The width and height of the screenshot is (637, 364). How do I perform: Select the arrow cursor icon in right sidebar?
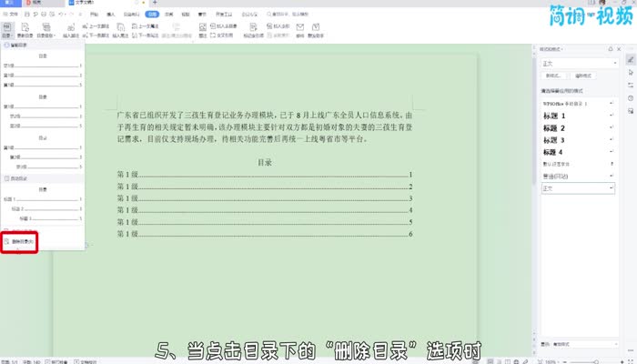pos(630,73)
